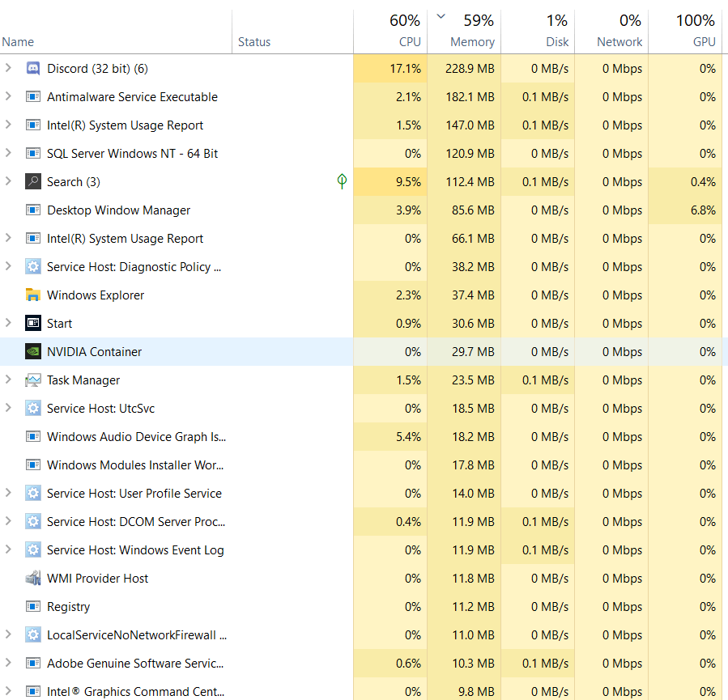Click the Adobe Genuine Software Service icon

click(33, 663)
